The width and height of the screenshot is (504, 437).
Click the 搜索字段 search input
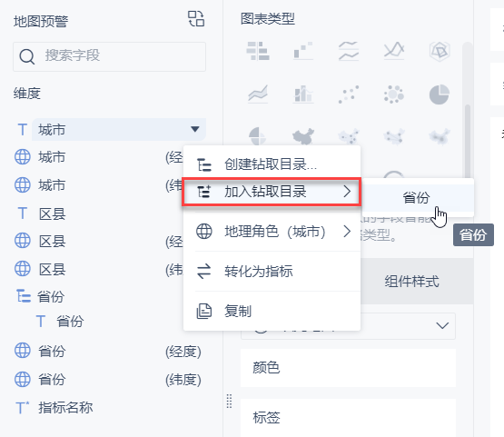coord(109,56)
